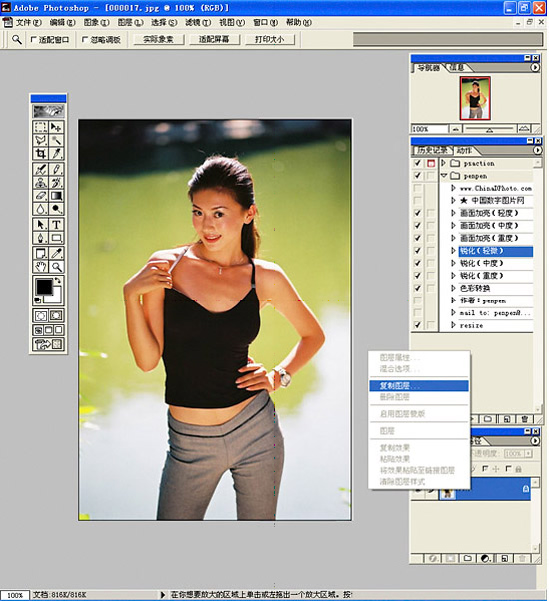
Task: Collapse the penpen action folder
Action: (444, 176)
